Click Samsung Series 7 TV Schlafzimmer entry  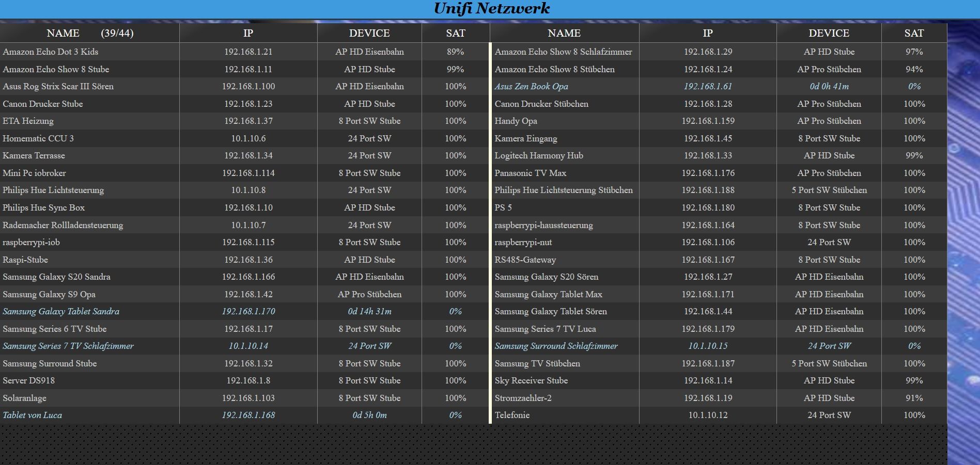[68, 346]
